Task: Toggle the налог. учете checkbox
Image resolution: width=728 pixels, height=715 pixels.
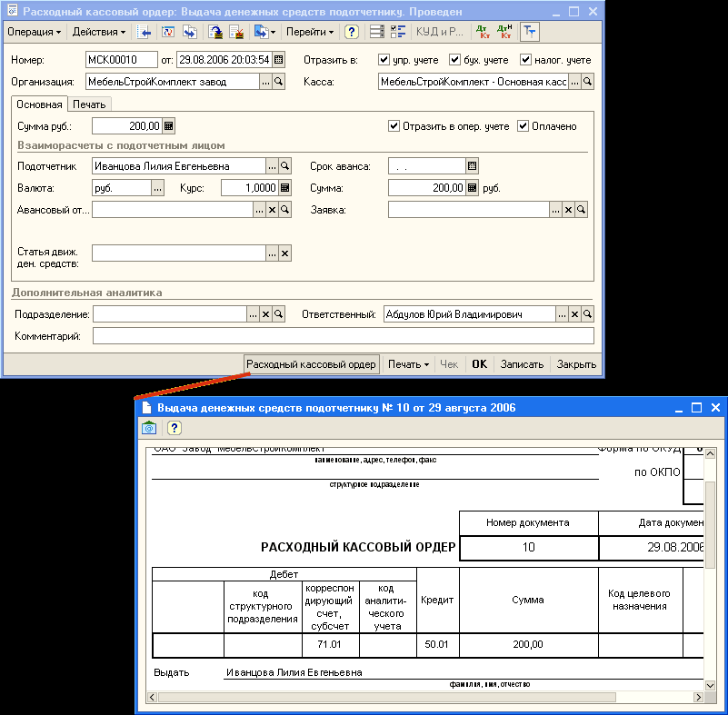Action: coord(525,59)
